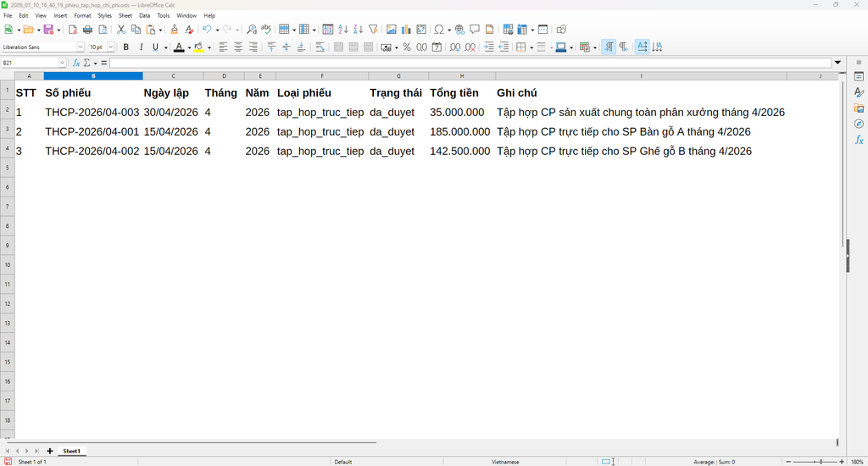The height and width of the screenshot is (466, 868).
Task: Toggle underline formatting
Action: (156, 47)
